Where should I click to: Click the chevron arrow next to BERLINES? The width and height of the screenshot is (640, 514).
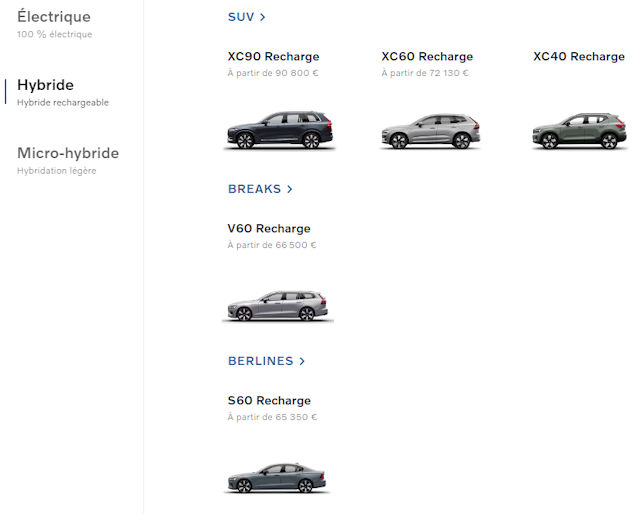click(302, 361)
